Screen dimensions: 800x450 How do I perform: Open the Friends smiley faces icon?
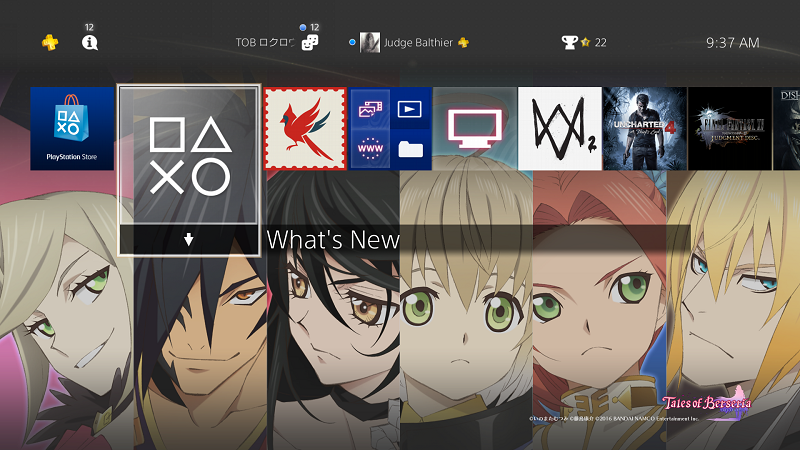click(310, 42)
